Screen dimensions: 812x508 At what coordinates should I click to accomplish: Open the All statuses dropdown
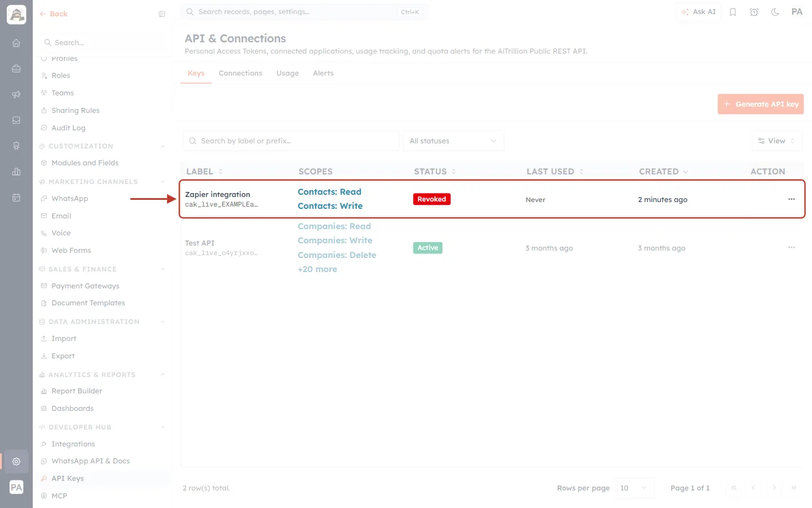[x=453, y=141]
